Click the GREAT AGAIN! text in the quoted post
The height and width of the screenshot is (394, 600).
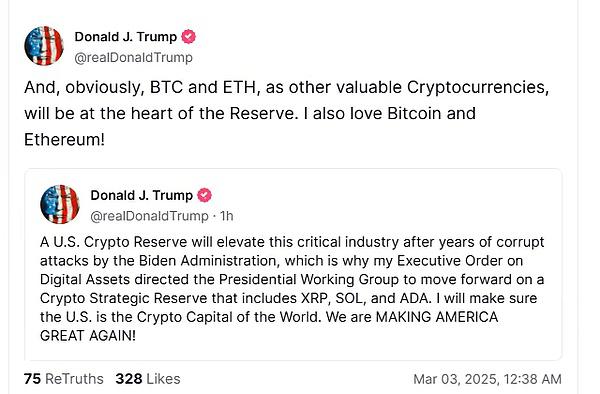(x=88, y=335)
